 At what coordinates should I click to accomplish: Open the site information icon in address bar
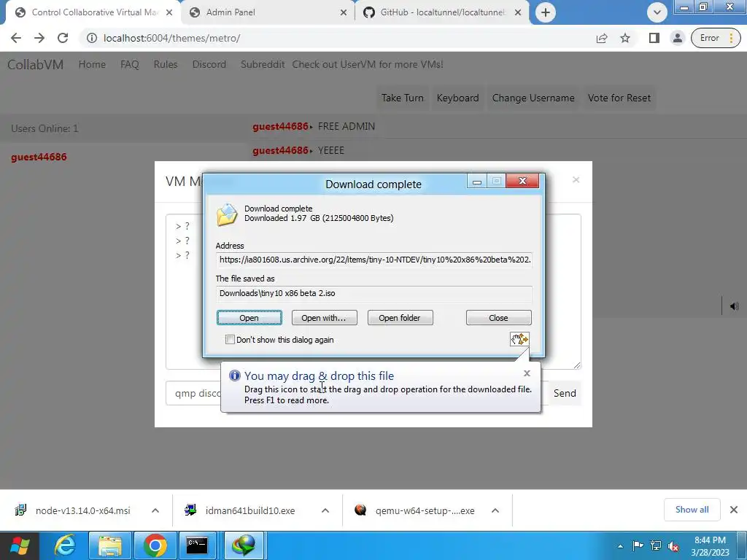click(91, 38)
